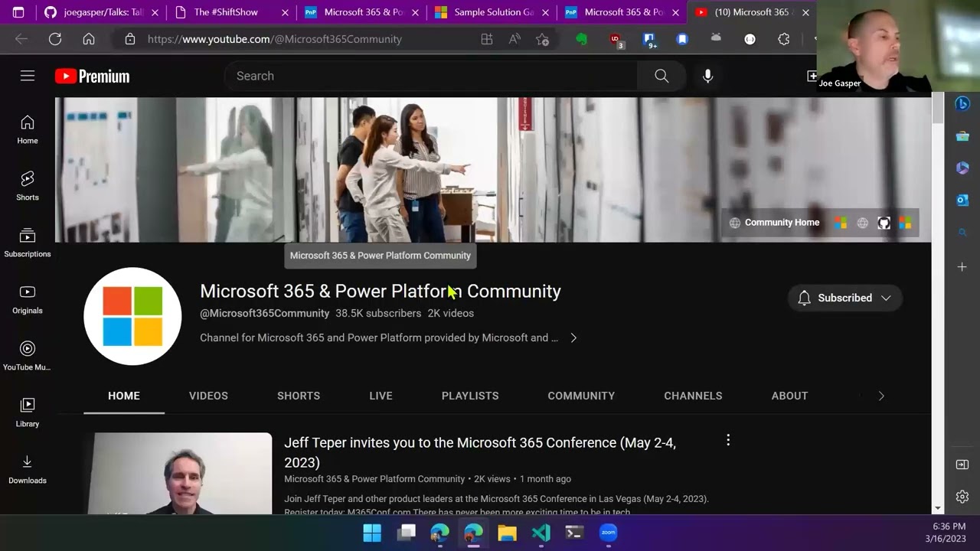980x551 pixels.
Task: Click the Microsoft 365 & Power Platform Community video channel name
Action: [x=374, y=479]
